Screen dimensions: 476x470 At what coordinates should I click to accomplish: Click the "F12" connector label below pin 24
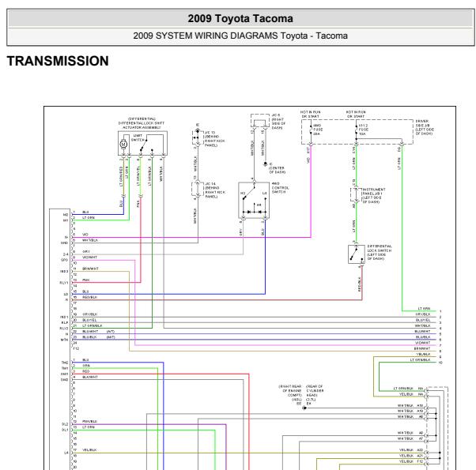point(76,348)
